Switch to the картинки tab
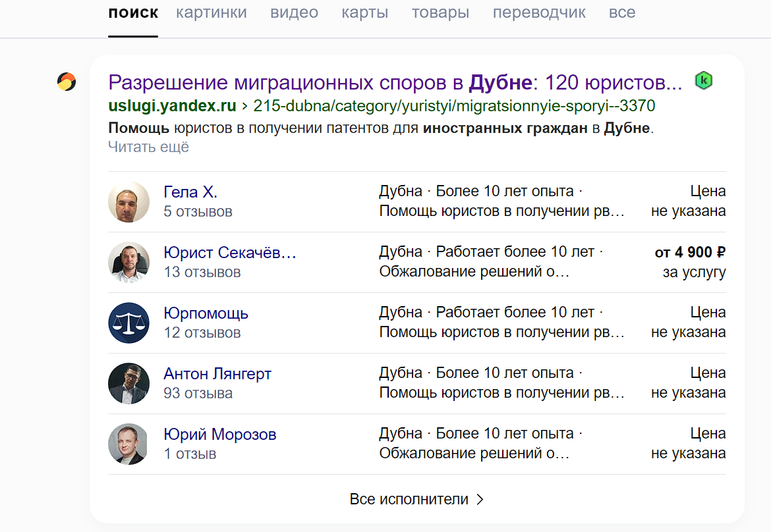 point(212,13)
